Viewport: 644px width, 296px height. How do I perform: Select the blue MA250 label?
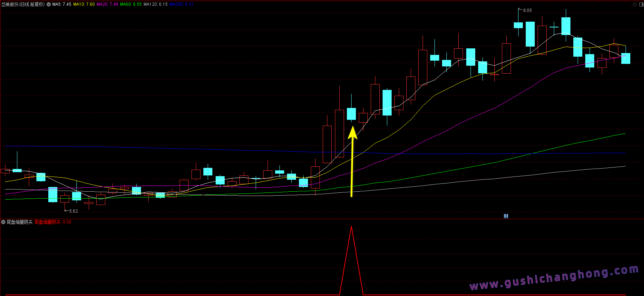(x=181, y=4)
